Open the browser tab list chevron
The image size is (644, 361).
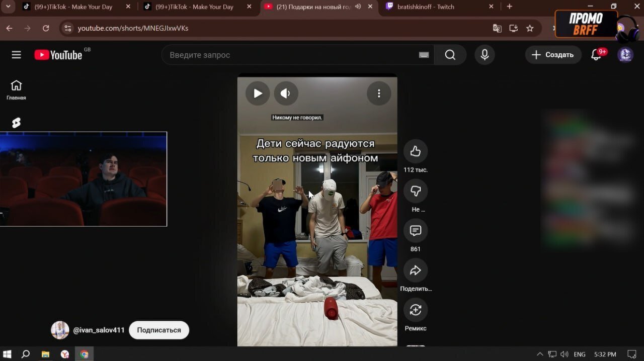(x=8, y=7)
